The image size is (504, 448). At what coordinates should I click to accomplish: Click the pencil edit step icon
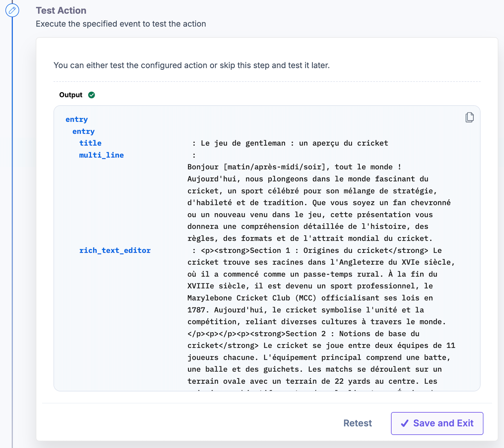pyautogui.click(x=12, y=10)
